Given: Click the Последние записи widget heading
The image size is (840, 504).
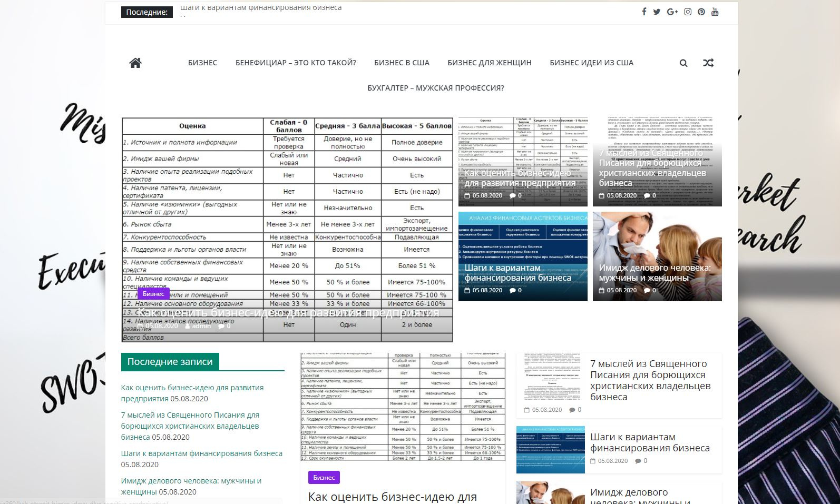Looking at the screenshot, I should [x=170, y=362].
